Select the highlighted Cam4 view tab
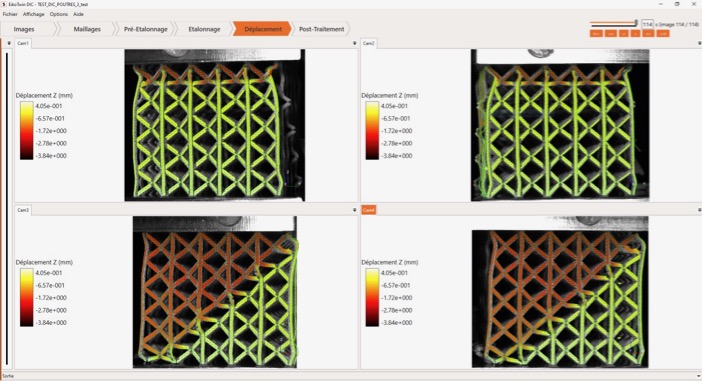 [368, 210]
